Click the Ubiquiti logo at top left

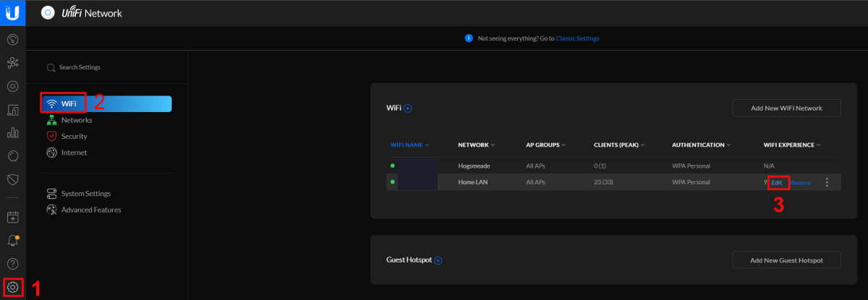(12, 12)
